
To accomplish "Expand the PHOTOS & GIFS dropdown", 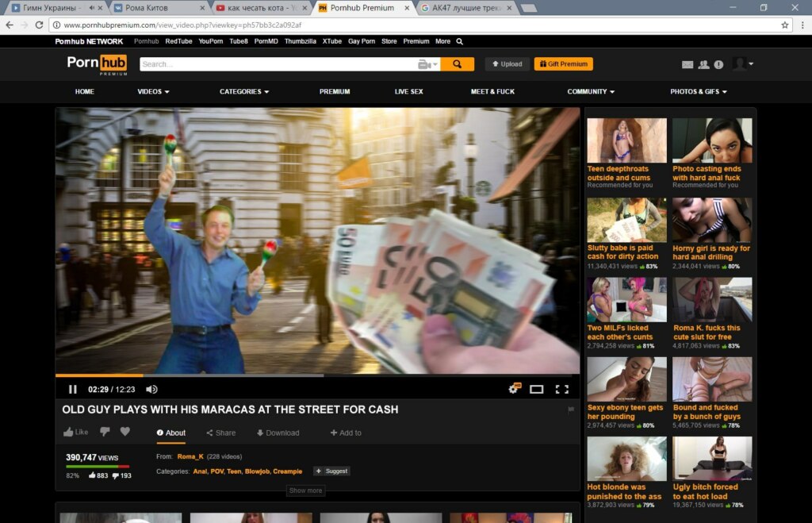I will [x=699, y=92].
